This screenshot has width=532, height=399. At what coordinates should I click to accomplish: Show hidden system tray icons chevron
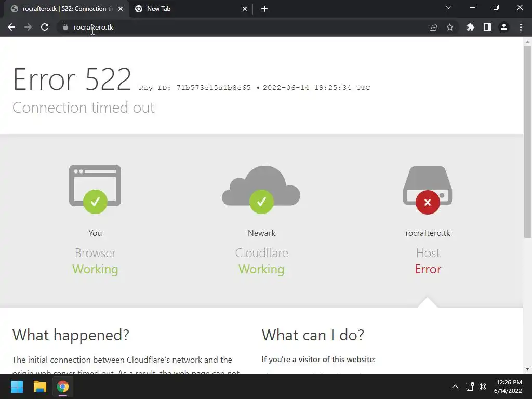455,387
